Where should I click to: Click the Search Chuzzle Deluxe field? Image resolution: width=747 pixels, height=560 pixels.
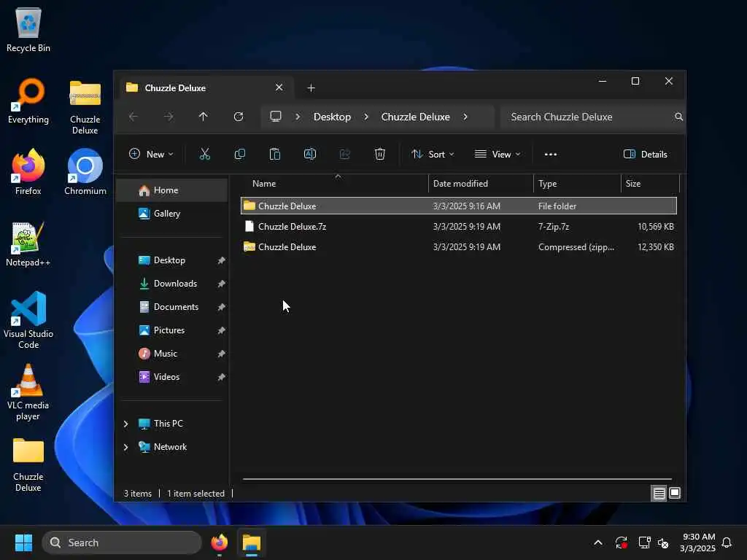point(589,117)
